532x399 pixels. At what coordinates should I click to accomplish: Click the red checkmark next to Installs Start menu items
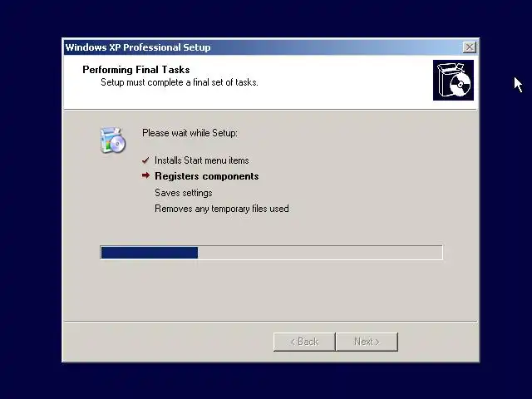tap(145, 160)
